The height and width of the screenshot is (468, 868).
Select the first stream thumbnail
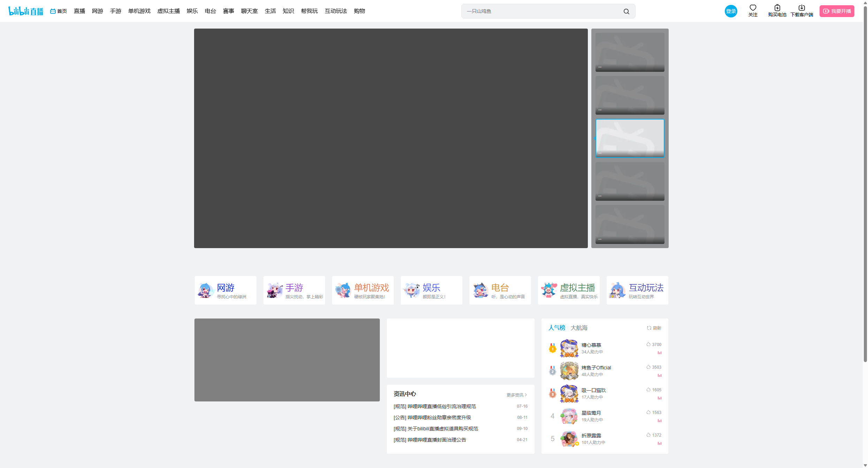pyautogui.click(x=630, y=52)
